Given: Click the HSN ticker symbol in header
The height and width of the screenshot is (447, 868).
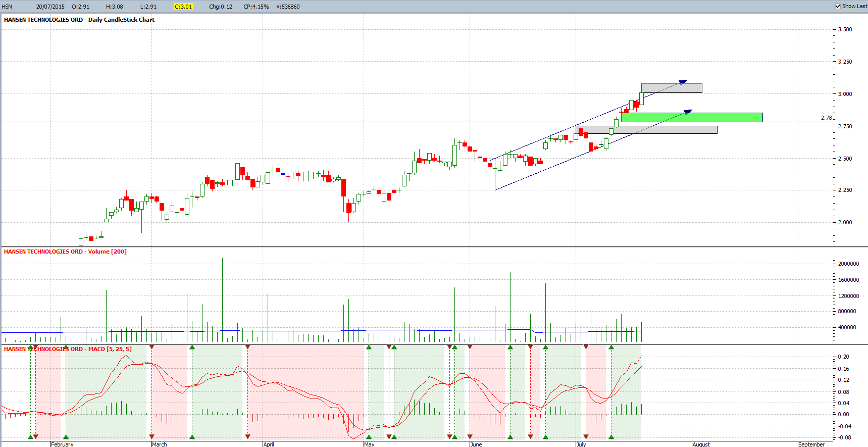Looking at the screenshot, I should tap(7, 7).
